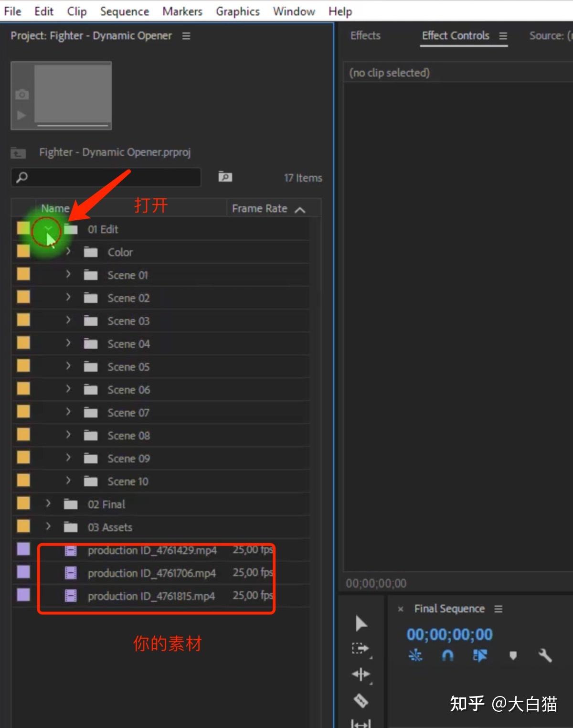Click the bin-up folder icon beside the project file name
This screenshot has height=728, width=573.
click(19, 153)
